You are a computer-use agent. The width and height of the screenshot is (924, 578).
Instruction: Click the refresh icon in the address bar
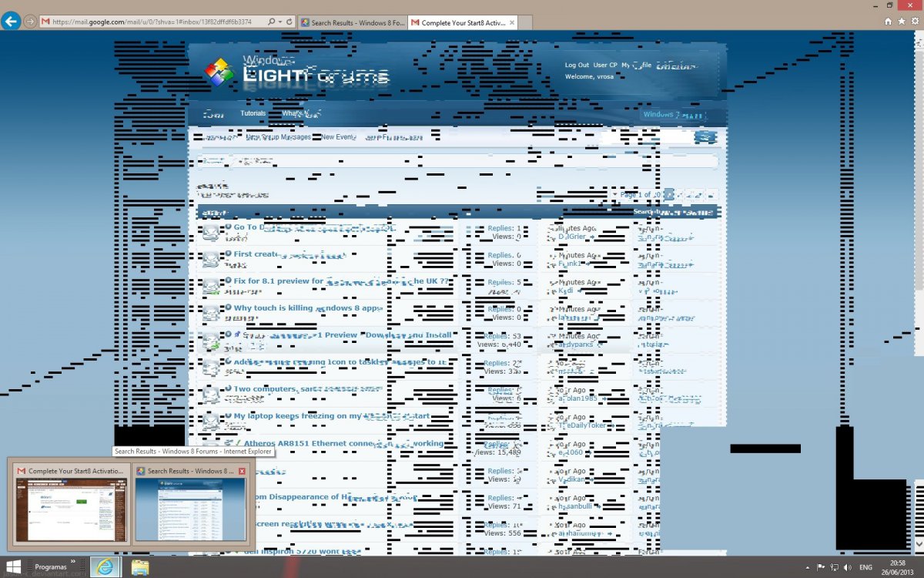(x=290, y=22)
